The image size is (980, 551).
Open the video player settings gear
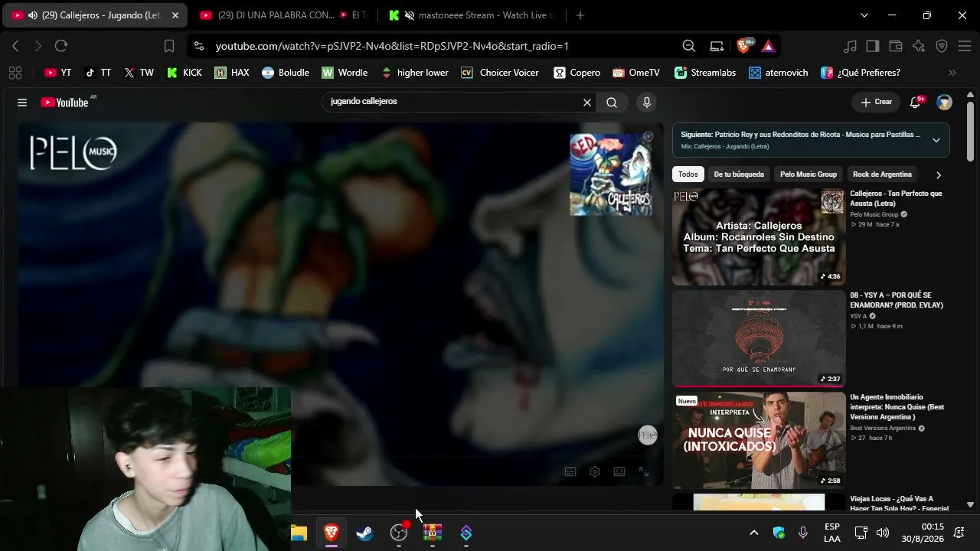[595, 472]
